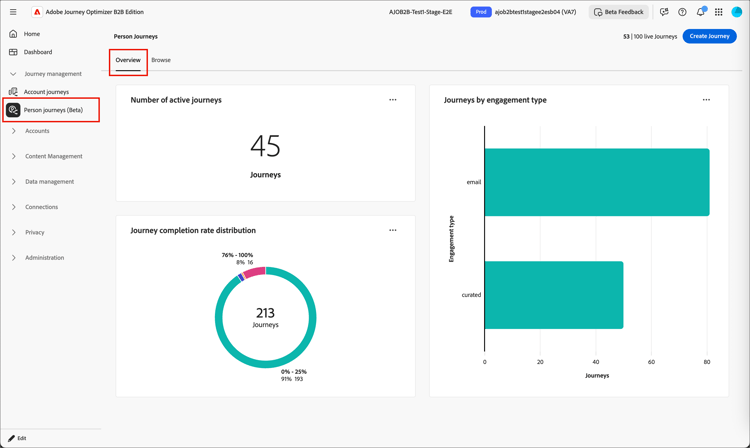Image resolution: width=750 pixels, height=448 pixels.
Task: Expand the Data management section
Action: pyautogui.click(x=13, y=182)
